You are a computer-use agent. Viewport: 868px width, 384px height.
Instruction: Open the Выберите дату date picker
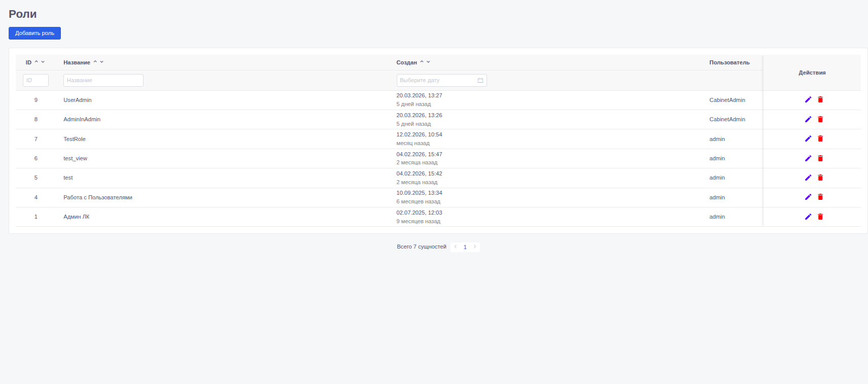[441, 80]
